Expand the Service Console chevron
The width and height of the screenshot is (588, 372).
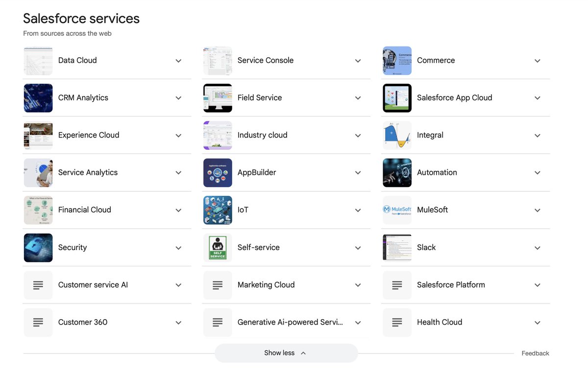point(358,61)
